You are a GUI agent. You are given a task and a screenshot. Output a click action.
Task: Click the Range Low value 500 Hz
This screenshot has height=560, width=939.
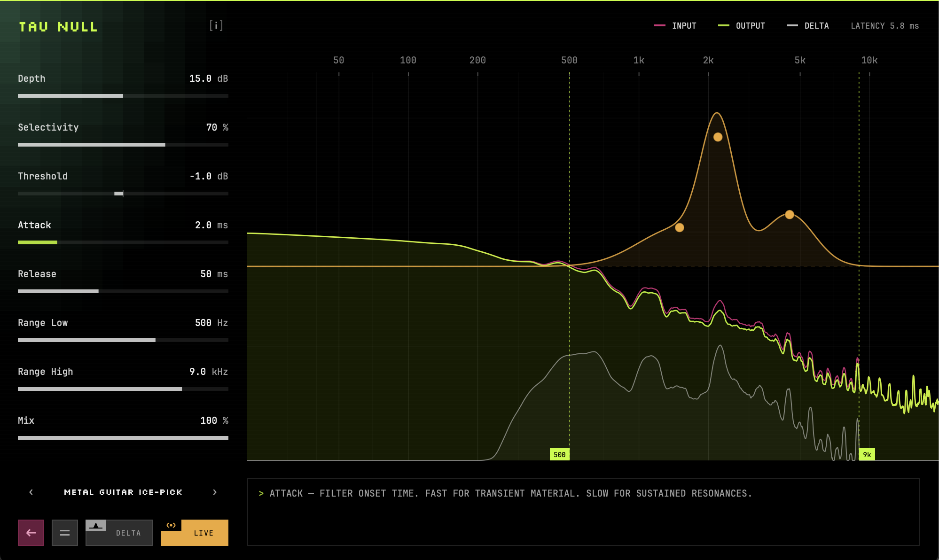coord(211,323)
